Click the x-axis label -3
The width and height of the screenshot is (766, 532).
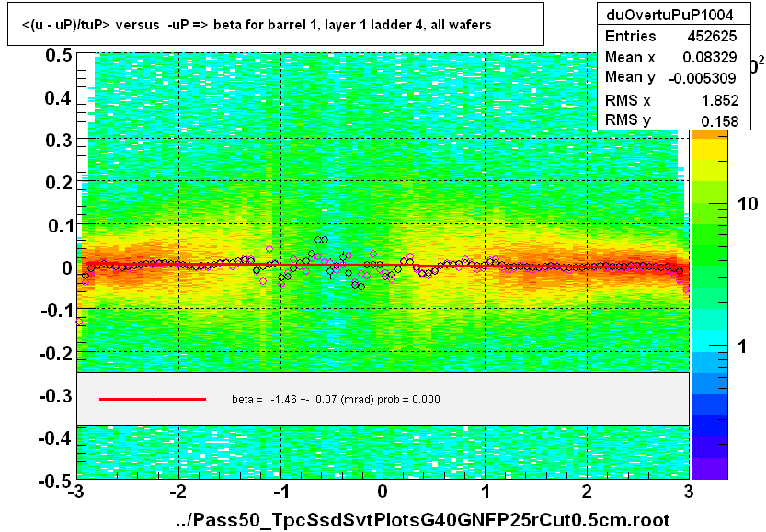(x=75, y=492)
